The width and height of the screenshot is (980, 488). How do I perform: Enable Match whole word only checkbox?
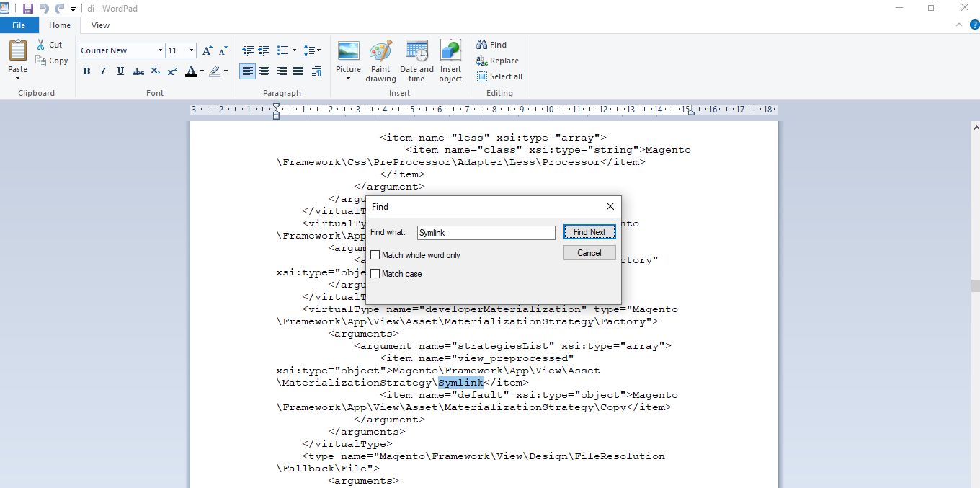375,255
